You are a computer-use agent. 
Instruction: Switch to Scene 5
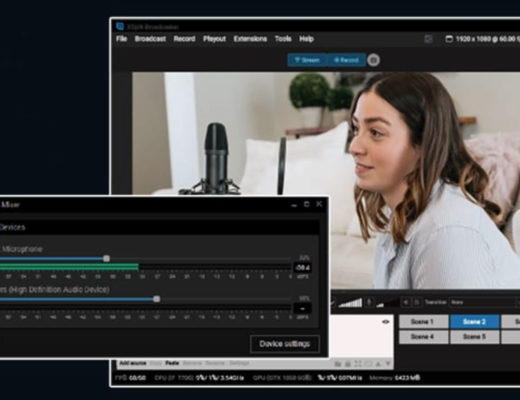tap(474, 337)
